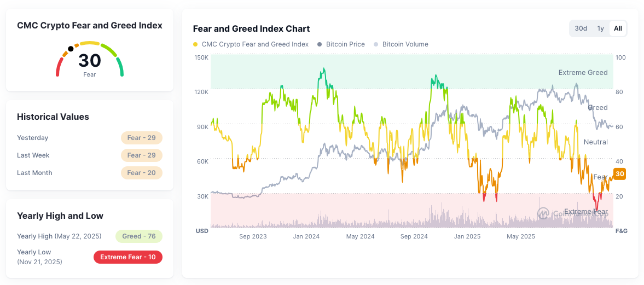Click the yellow Fear and Greed legend dot
This screenshot has width=644, height=285.
tap(195, 44)
